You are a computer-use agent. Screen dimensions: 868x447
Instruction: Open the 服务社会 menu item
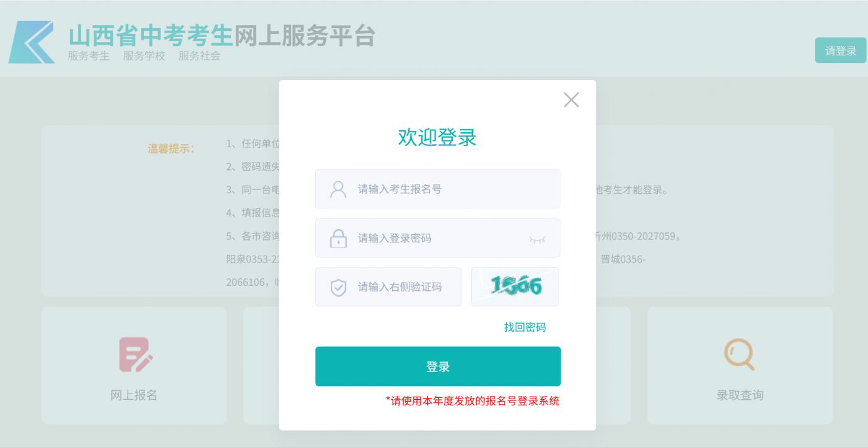[x=198, y=55]
